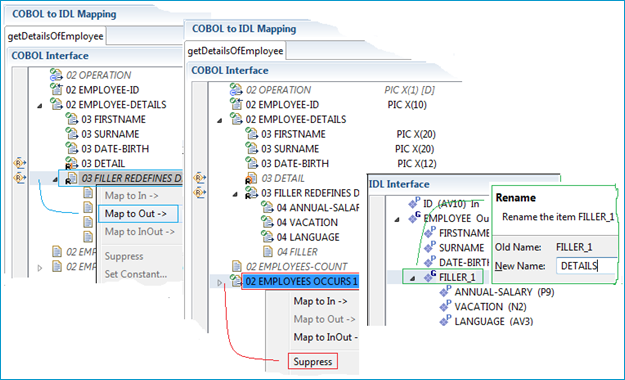Click 04 FILLER document icon
This screenshot has width=625, height=380.
pos(268,252)
